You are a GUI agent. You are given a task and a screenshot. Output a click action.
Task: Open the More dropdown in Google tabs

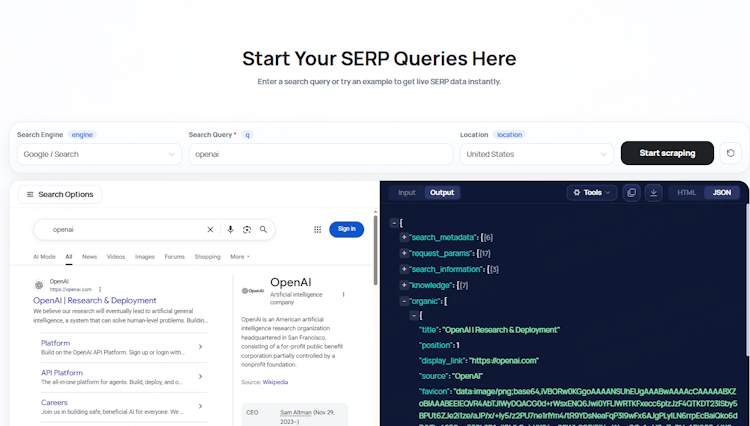pyautogui.click(x=240, y=257)
